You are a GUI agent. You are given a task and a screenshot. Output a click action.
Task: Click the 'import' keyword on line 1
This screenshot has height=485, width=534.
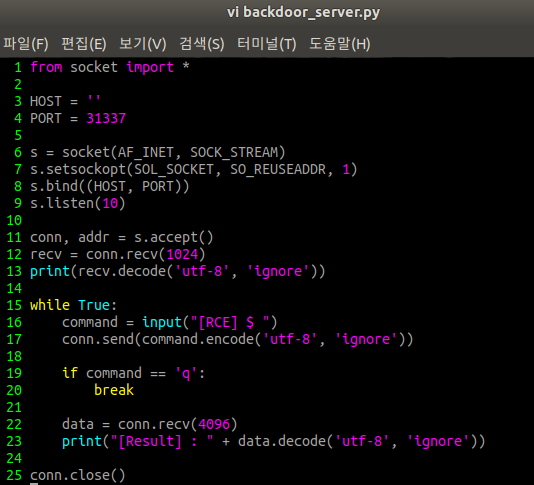150,67
